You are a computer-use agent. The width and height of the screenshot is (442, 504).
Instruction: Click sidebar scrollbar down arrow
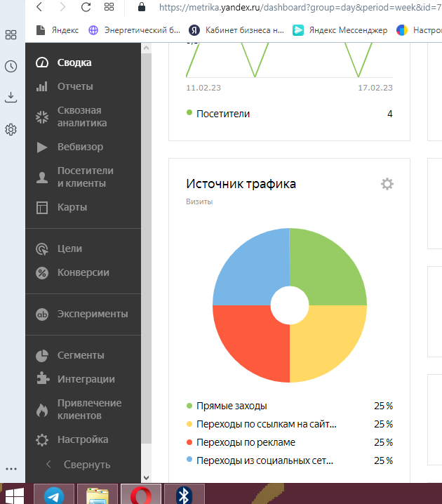pyautogui.click(x=146, y=478)
